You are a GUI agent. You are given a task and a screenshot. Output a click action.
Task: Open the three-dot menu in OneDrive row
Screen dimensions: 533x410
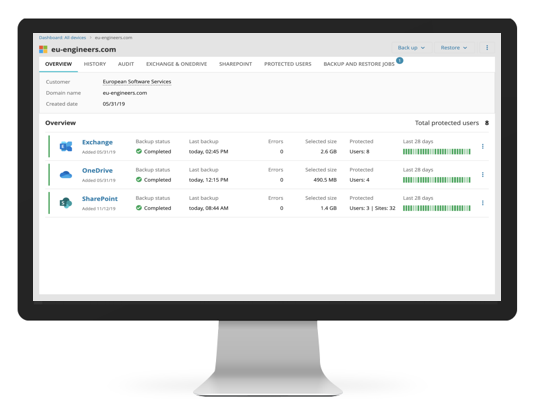[x=483, y=175]
